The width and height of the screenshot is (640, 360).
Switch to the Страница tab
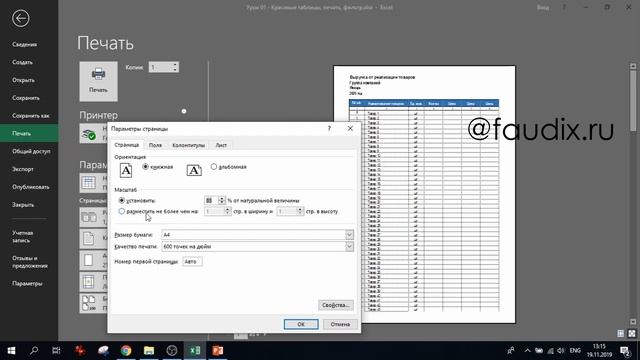click(127, 145)
